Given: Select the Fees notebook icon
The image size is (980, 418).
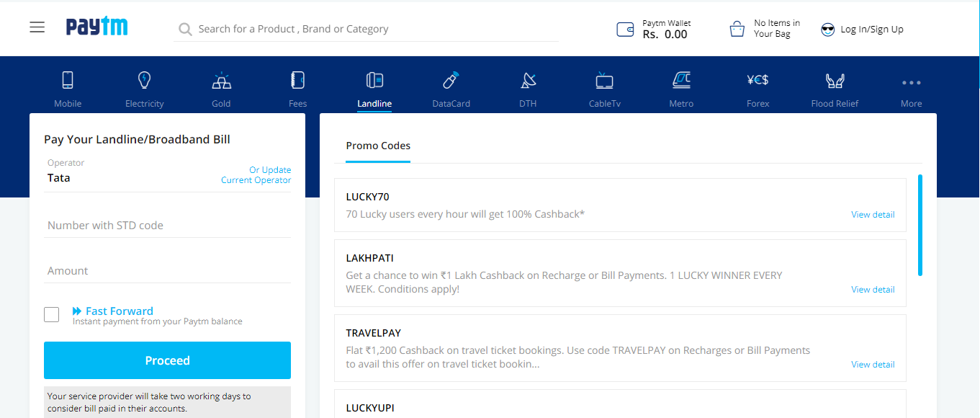Looking at the screenshot, I should pos(297,80).
